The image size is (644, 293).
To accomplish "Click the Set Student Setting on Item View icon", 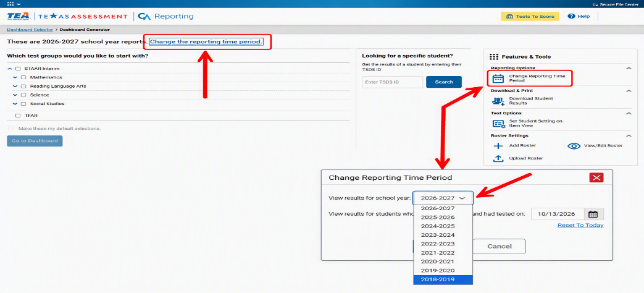I will [498, 123].
